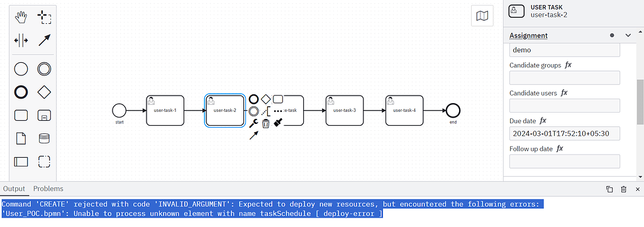This screenshot has height=227, width=644.
Task: Click the Due date input field
Action: (565, 133)
